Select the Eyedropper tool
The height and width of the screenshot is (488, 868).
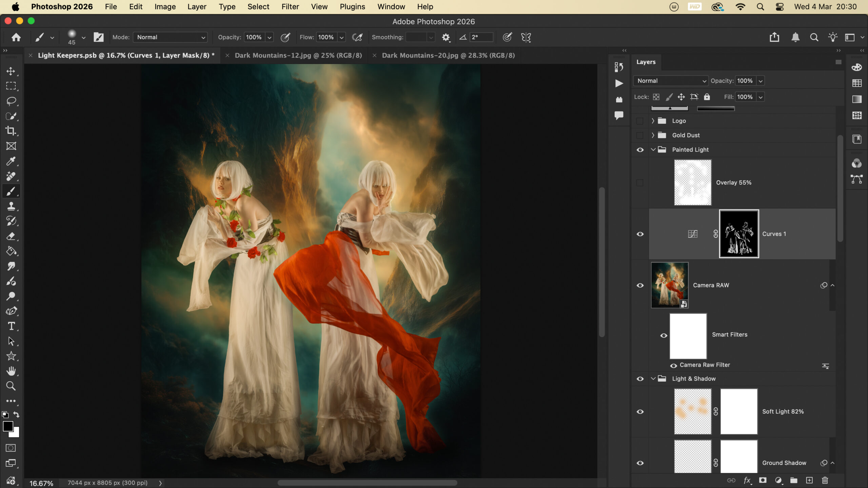coord(11,161)
